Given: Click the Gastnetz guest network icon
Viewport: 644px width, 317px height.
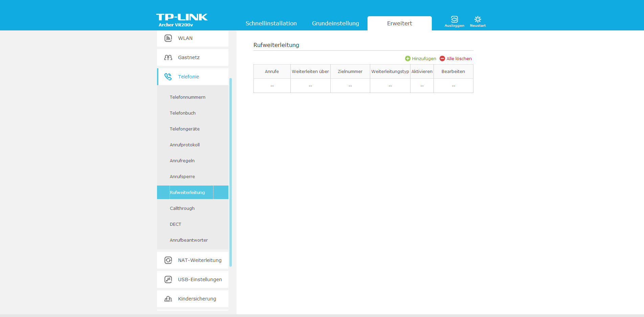Looking at the screenshot, I should point(168,57).
